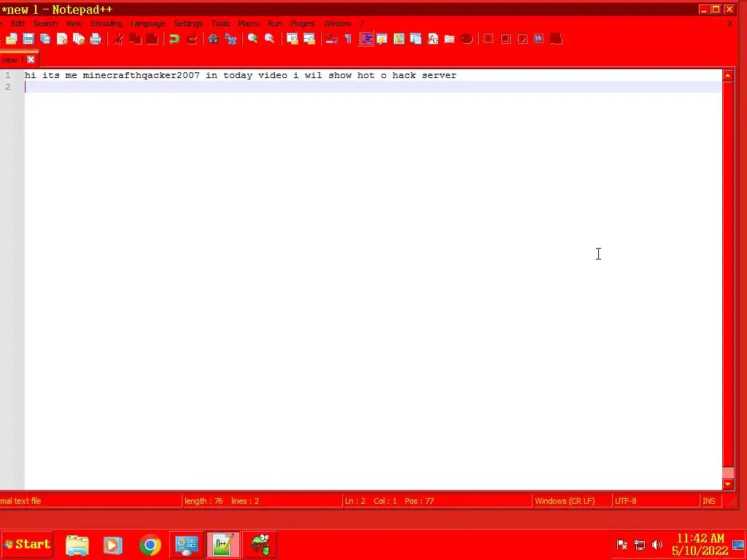The height and width of the screenshot is (560, 747).
Task: Close the 'new 1' tab with its X
Action: tap(31, 60)
